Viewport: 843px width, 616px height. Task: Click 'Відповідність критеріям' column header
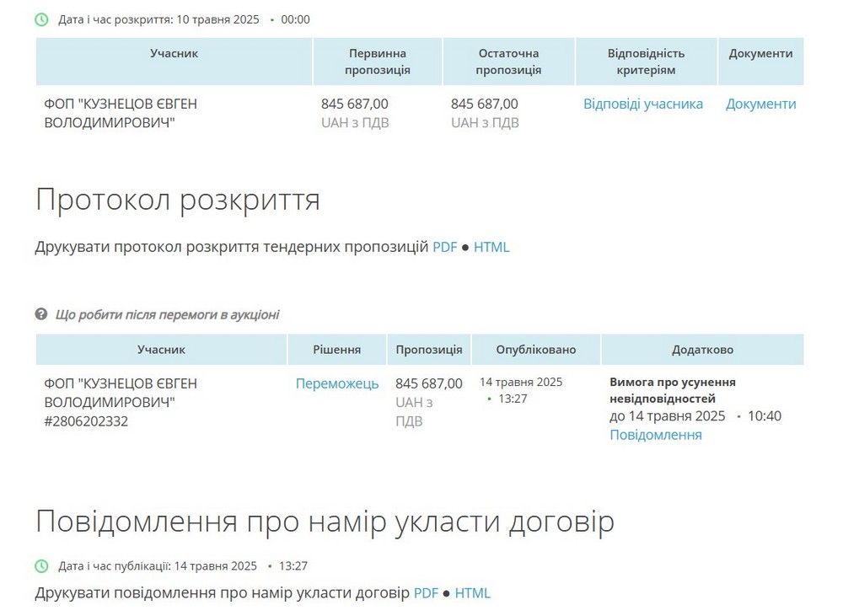647,62
